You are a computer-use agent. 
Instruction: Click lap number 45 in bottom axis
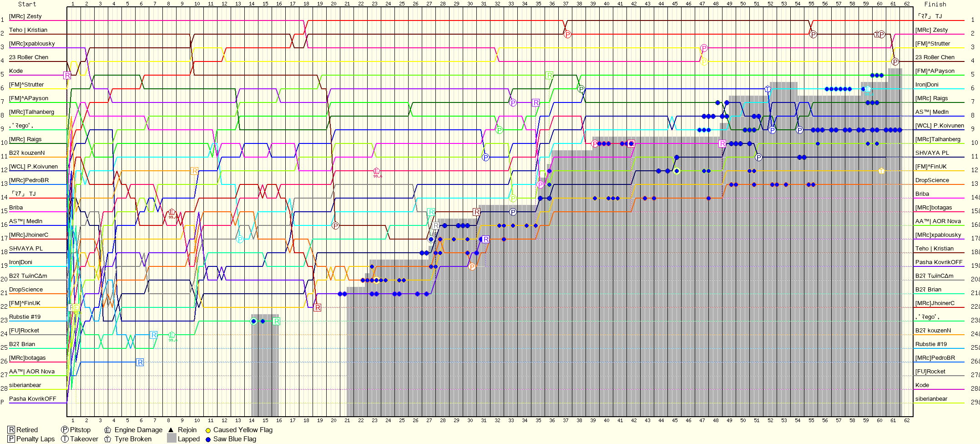point(675,420)
